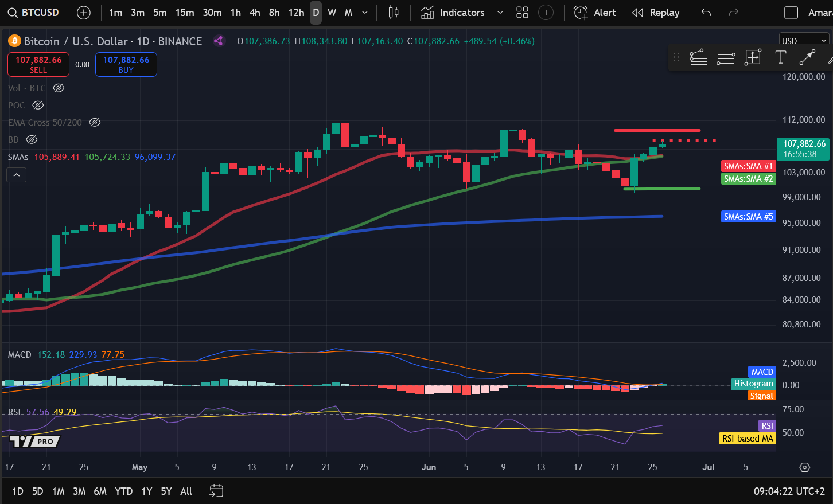Switch to the weekly W timeframe
The height and width of the screenshot is (504, 833).
[x=332, y=13]
